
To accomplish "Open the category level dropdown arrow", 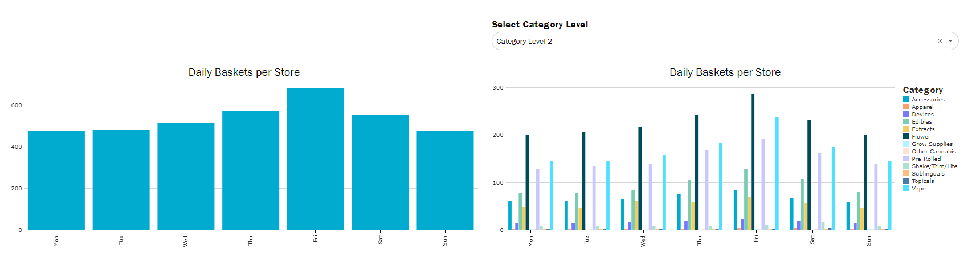I will point(950,41).
